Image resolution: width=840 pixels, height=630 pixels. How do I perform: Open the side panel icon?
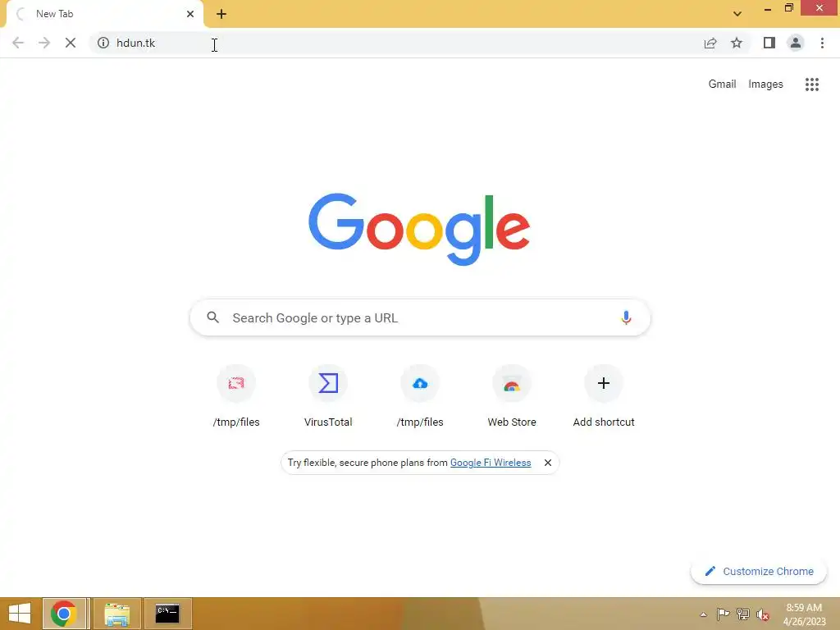tap(769, 43)
